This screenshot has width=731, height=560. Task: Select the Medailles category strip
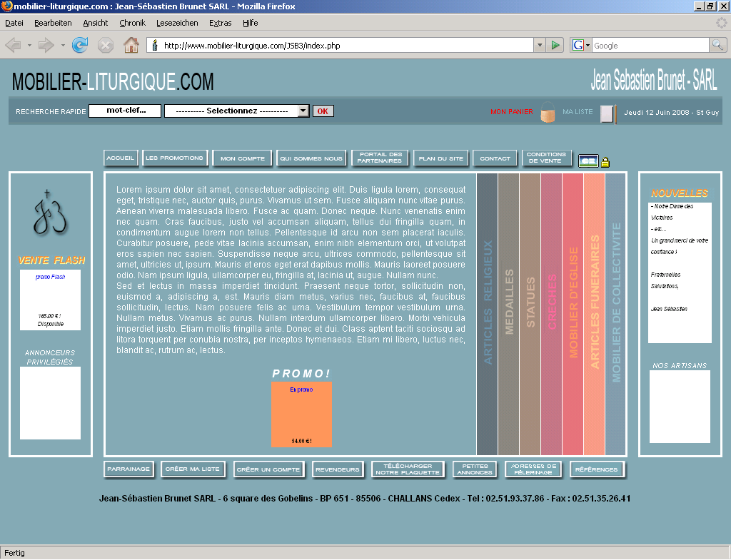click(508, 314)
